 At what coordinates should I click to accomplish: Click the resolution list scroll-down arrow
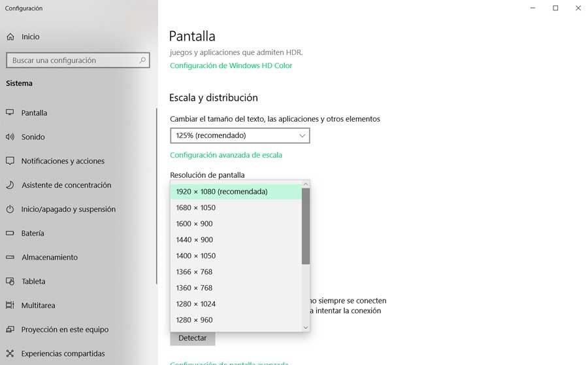tap(306, 328)
